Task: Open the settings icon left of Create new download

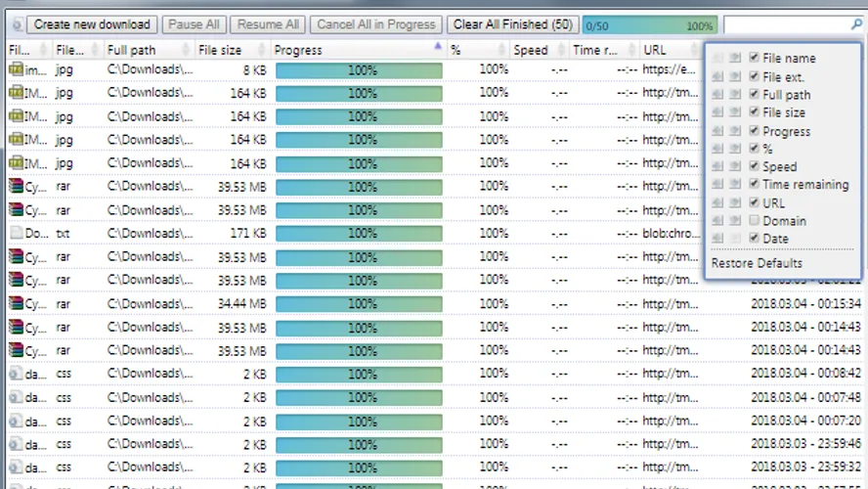Action: [x=18, y=24]
